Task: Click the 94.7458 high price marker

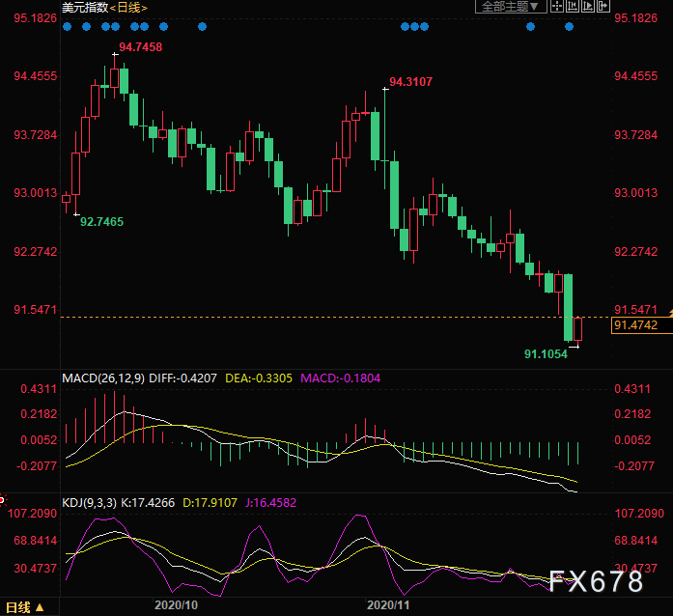Action: tap(140, 46)
